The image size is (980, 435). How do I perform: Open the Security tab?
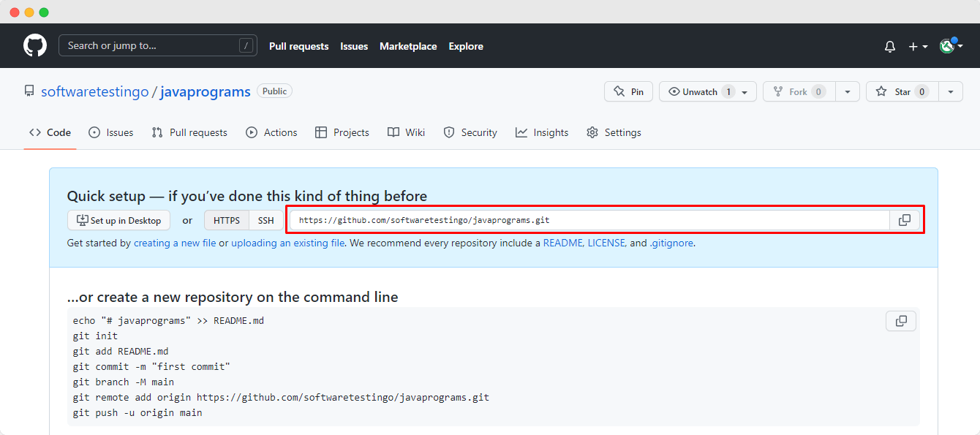[x=470, y=132]
